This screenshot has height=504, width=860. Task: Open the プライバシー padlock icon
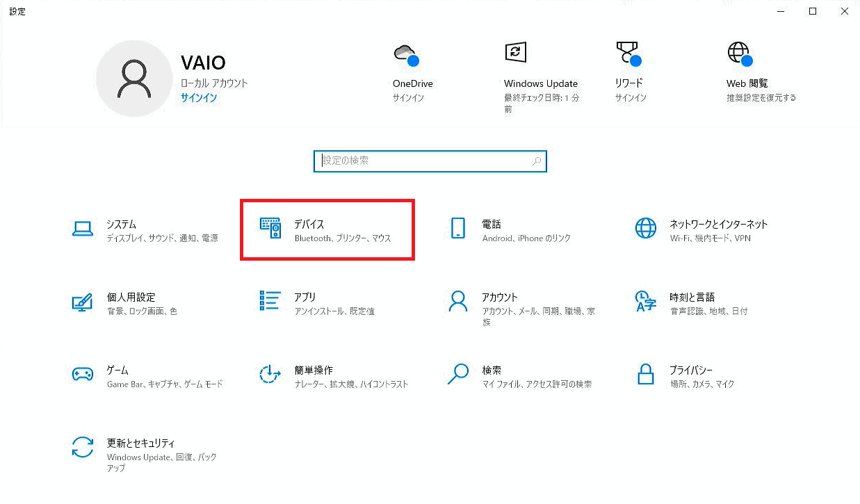tap(646, 374)
